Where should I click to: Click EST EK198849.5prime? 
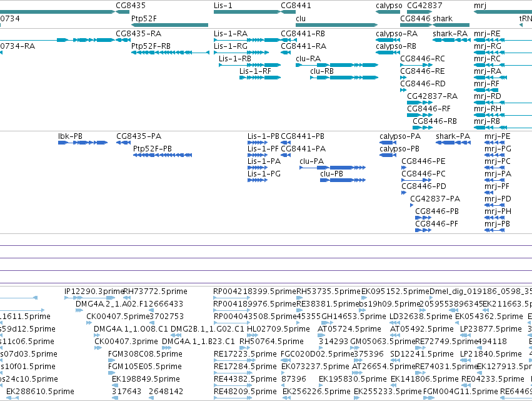[x=146, y=379]
